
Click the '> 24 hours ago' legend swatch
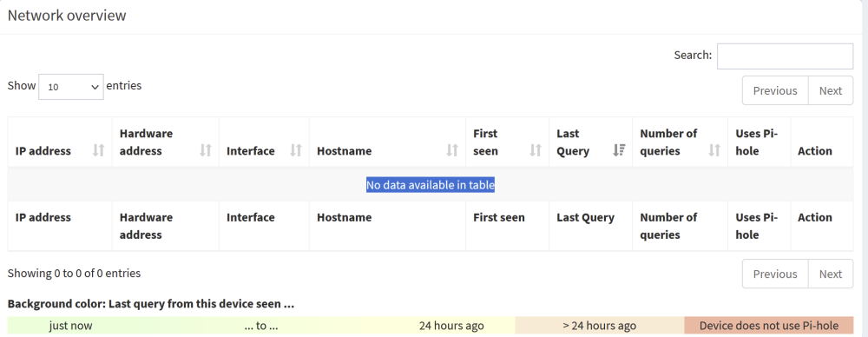[600, 326]
